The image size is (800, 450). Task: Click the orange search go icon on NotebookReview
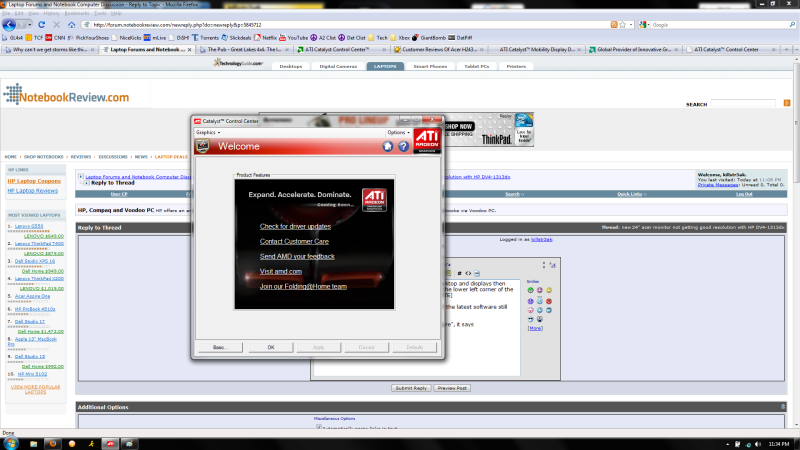[x=787, y=103]
